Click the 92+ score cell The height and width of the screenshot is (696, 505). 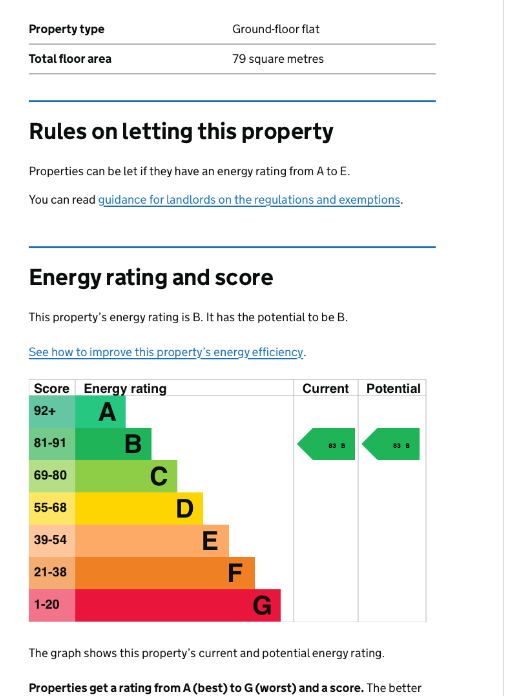[x=52, y=412]
